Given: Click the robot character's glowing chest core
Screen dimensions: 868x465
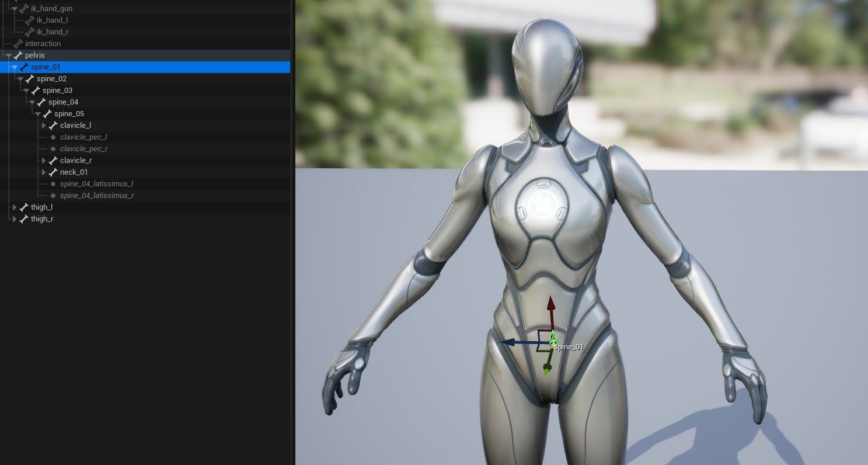Looking at the screenshot, I should [x=543, y=203].
